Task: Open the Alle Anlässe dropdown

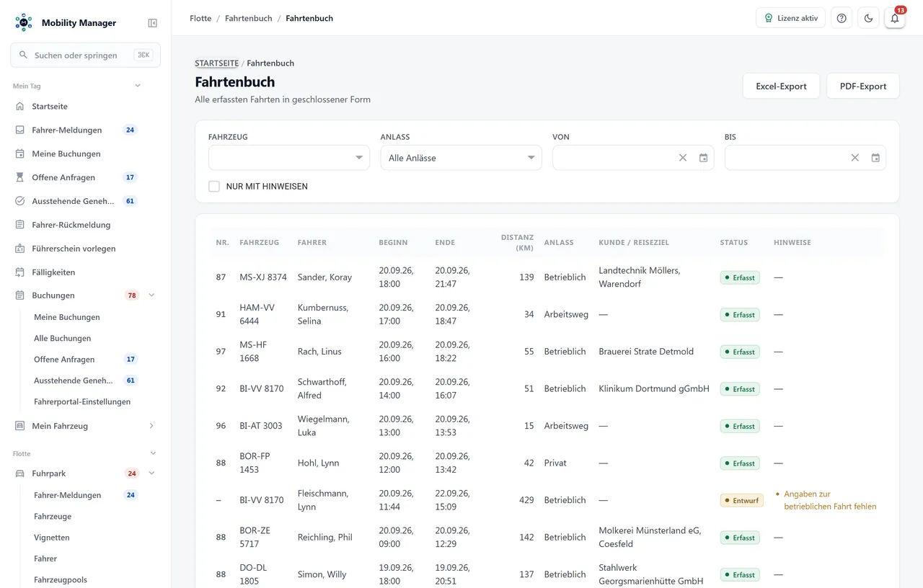Action: click(461, 158)
